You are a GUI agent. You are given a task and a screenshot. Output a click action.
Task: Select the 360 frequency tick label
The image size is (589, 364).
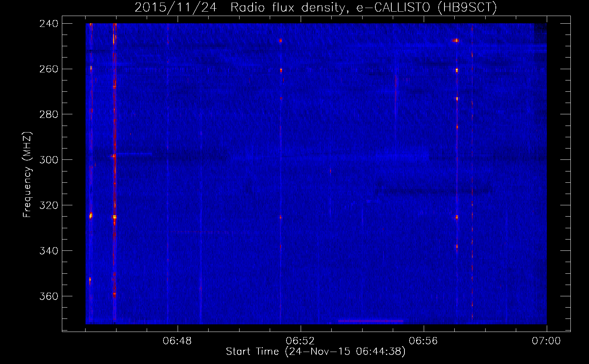[x=49, y=297]
